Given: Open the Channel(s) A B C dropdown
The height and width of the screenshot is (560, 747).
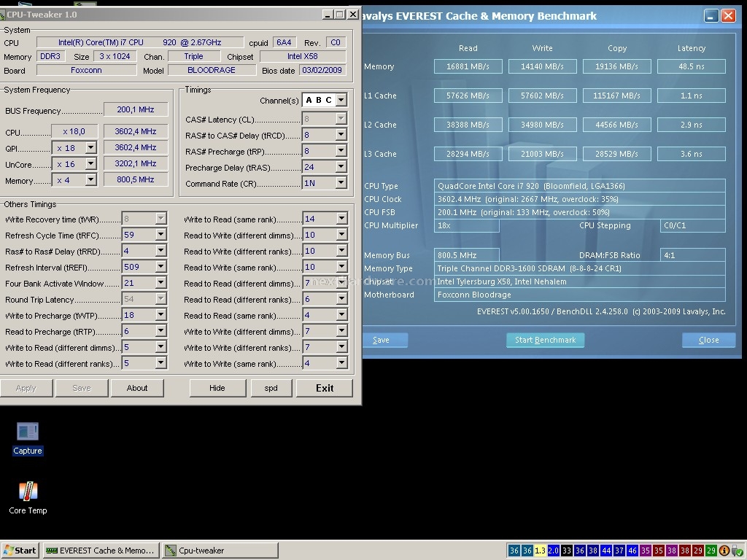Looking at the screenshot, I should pyautogui.click(x=341, y=100).
